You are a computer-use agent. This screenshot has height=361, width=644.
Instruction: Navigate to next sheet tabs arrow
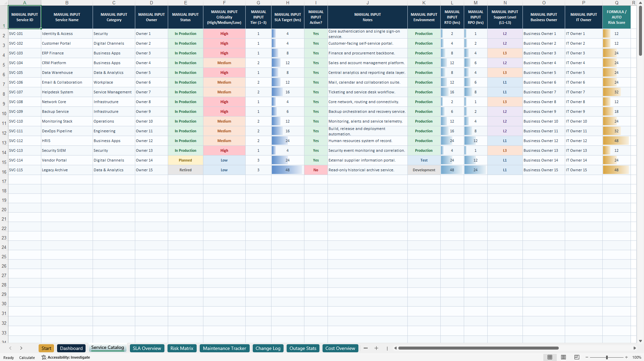pyautogui.click(x=21, y=348)
